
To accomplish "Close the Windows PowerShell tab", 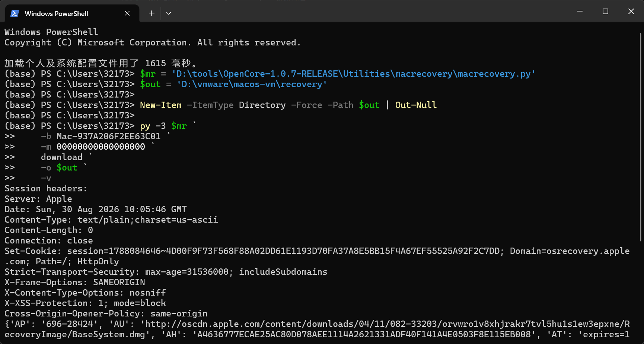I will pyautogui.click(x=127, y=13).
